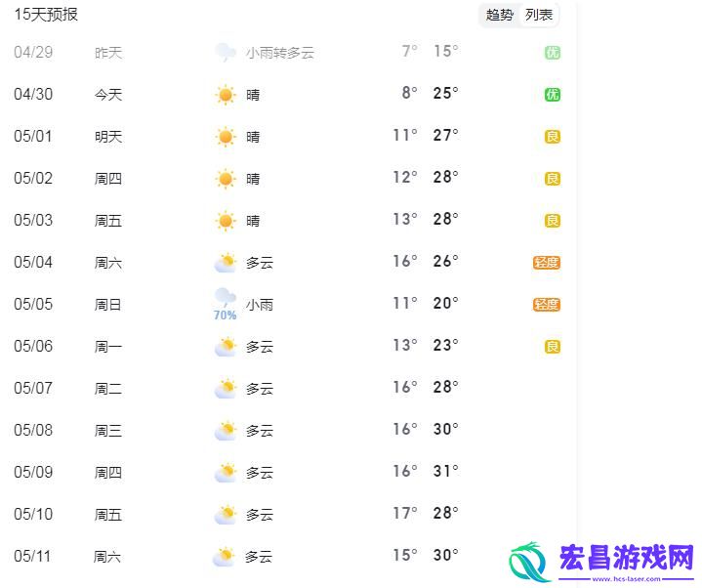Select the 05/06 date text
702x588 pixels.
[x=33, y=346]
